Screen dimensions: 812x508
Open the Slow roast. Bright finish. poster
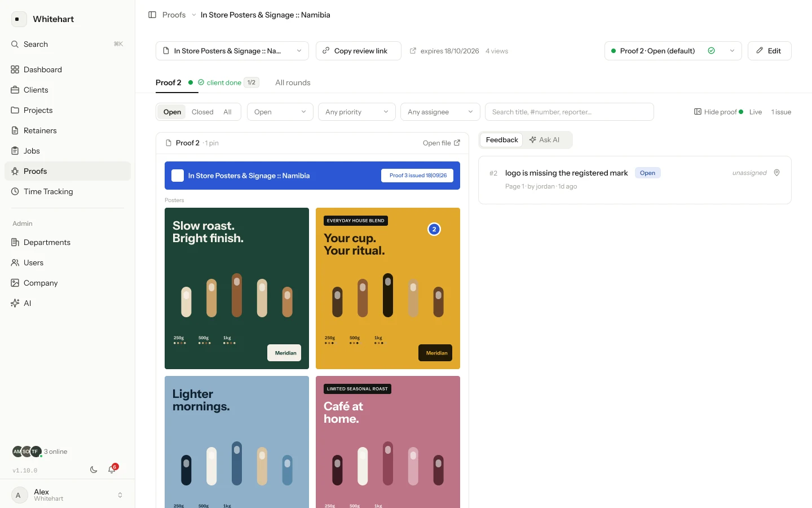[237, 288]
